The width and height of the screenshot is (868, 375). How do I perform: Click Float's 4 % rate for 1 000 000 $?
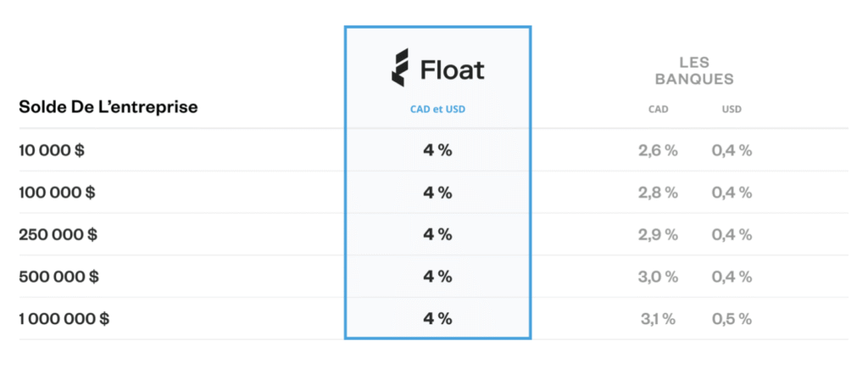437,319
